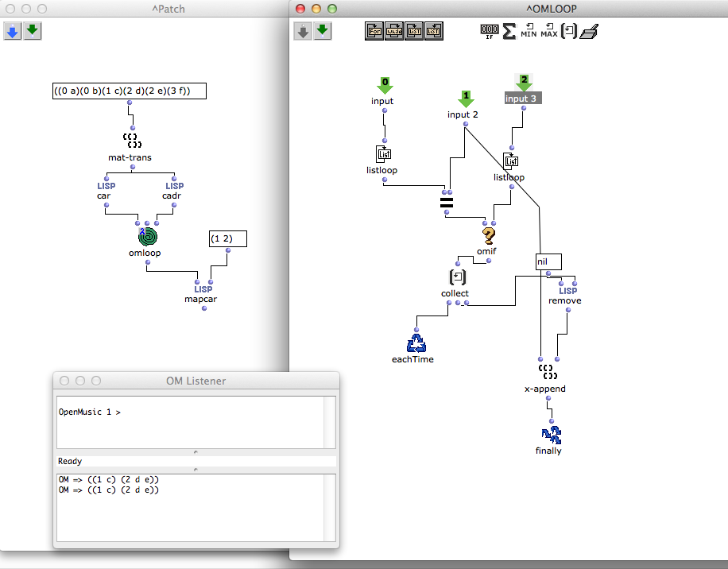The image size is (728, 569).
Task: Select the collect box in the loop canvas
Action: point(457,277)
